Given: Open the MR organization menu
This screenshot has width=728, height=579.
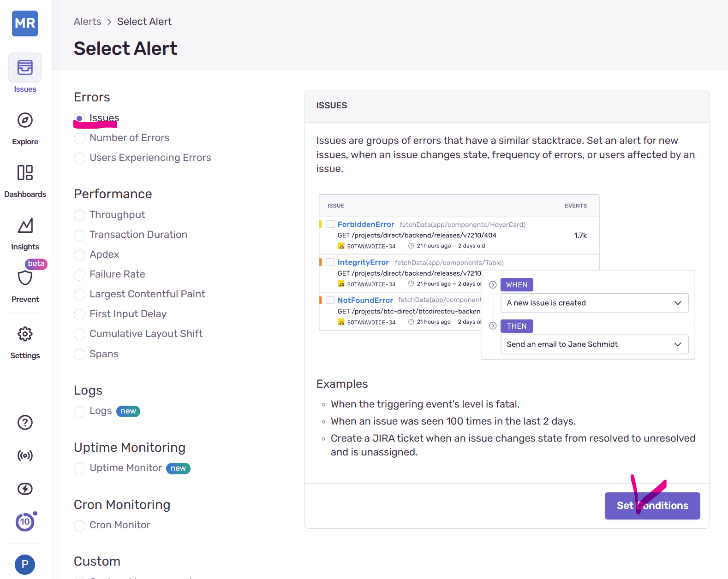Looking at the screenshot, I should point(25,23).
